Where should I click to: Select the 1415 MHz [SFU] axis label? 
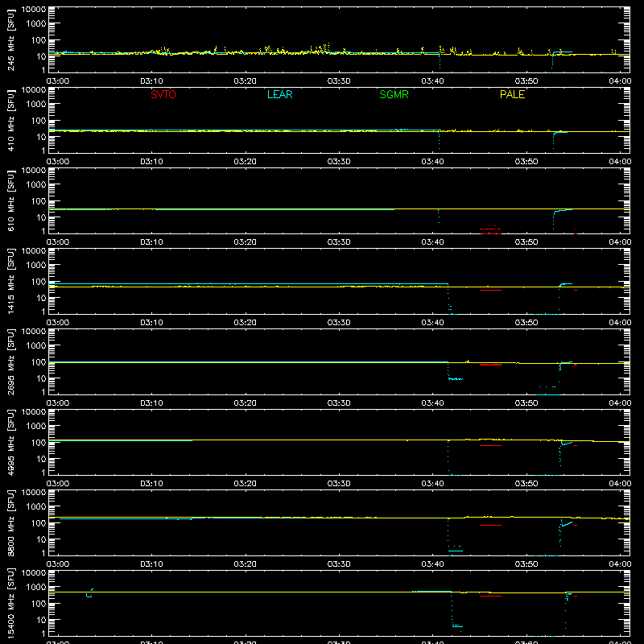(11, 281)
